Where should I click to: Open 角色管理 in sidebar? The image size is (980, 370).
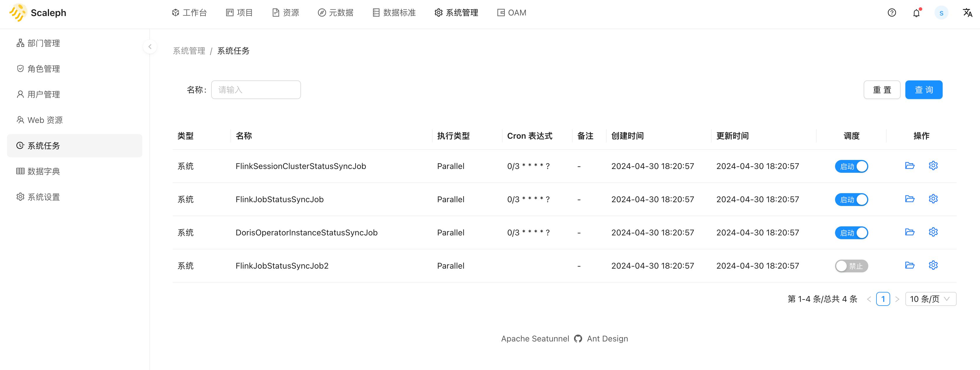click(x=75, y=69)
